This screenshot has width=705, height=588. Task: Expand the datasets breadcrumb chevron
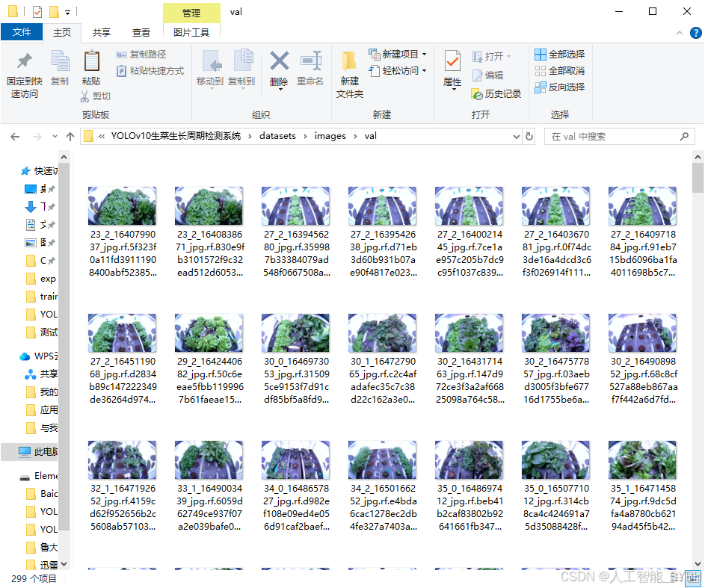point(305,136)
